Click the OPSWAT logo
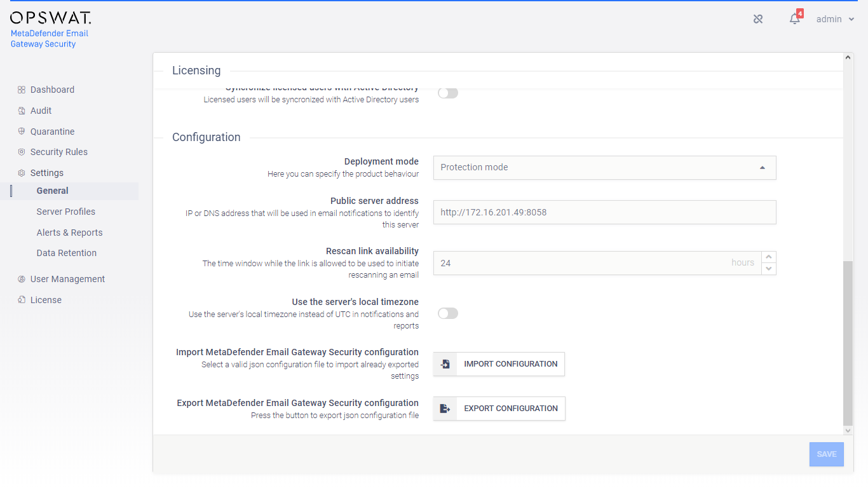This screenshot has width=868, height=488. pos(51,18)
